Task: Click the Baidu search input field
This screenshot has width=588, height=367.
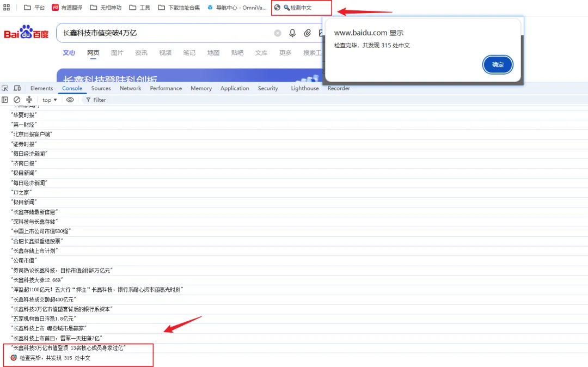Action: [x=165, y=33]
